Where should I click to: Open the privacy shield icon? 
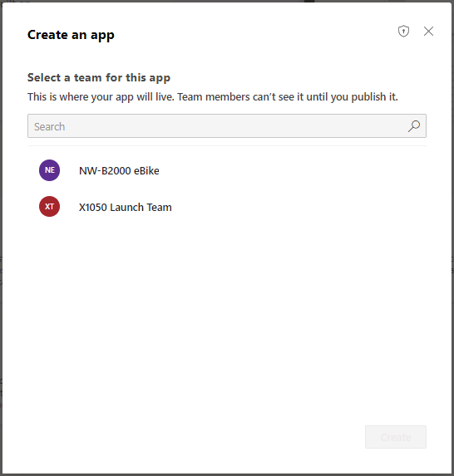coord(403,32)
